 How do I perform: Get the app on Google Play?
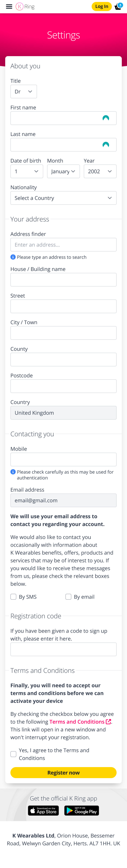[82, 810]
